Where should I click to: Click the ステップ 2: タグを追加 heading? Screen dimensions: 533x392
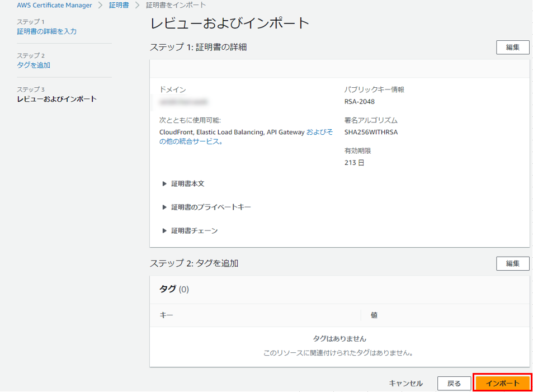point(194,263)
